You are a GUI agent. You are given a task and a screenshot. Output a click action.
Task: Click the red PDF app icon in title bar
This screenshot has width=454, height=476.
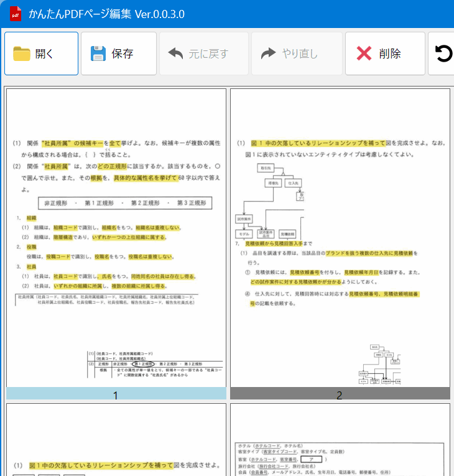[16, 14]
